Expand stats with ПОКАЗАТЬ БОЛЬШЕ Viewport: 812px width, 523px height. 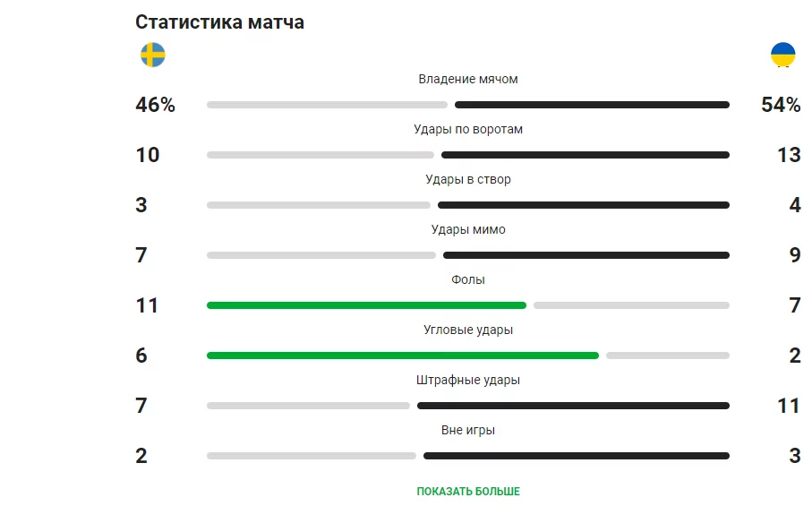click(x=468, y=492)
